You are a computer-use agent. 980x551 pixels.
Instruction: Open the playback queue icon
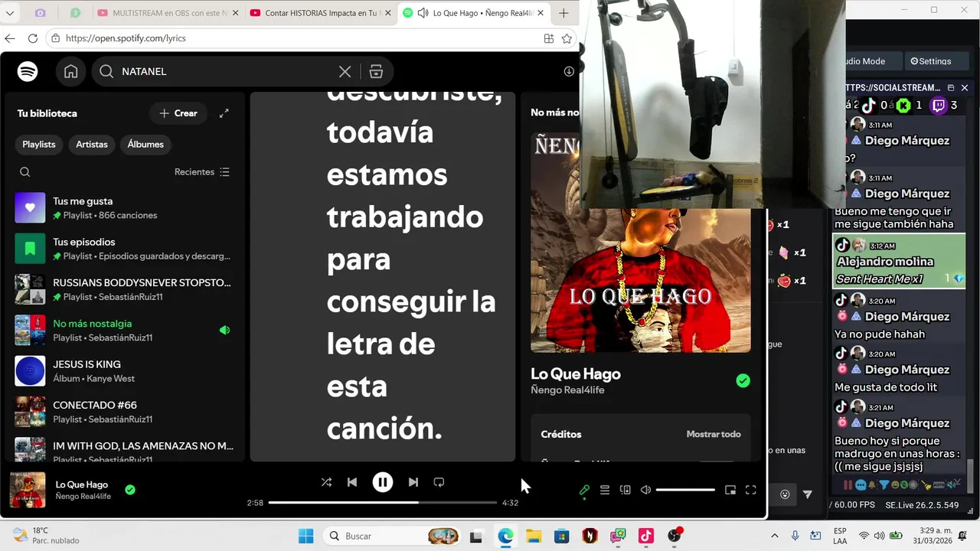(605, 490)
